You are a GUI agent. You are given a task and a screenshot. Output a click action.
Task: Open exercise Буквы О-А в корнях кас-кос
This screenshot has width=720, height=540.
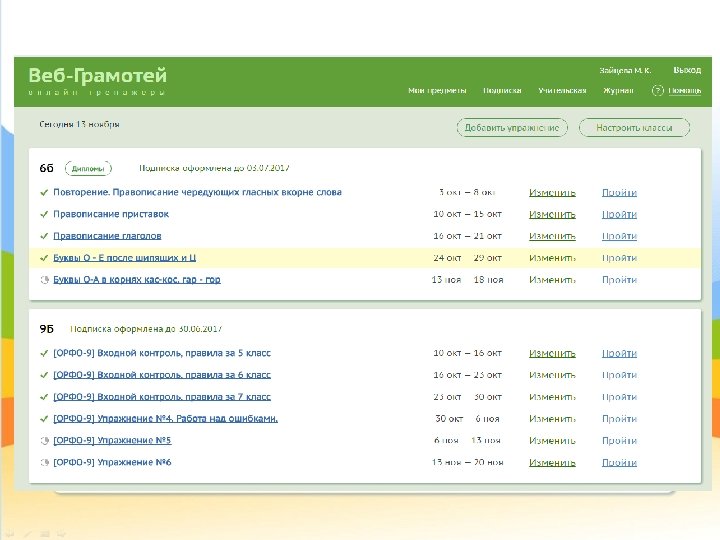(x=137, y=280)
